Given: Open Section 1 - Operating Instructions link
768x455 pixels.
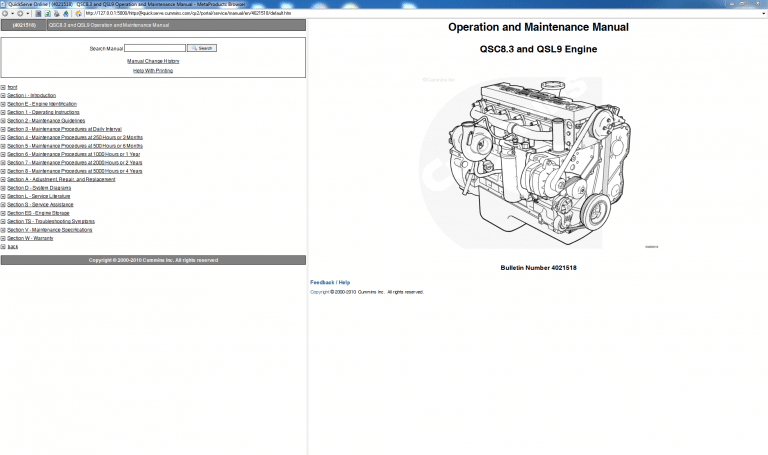Looking at the screenshot, I should 43,112.
